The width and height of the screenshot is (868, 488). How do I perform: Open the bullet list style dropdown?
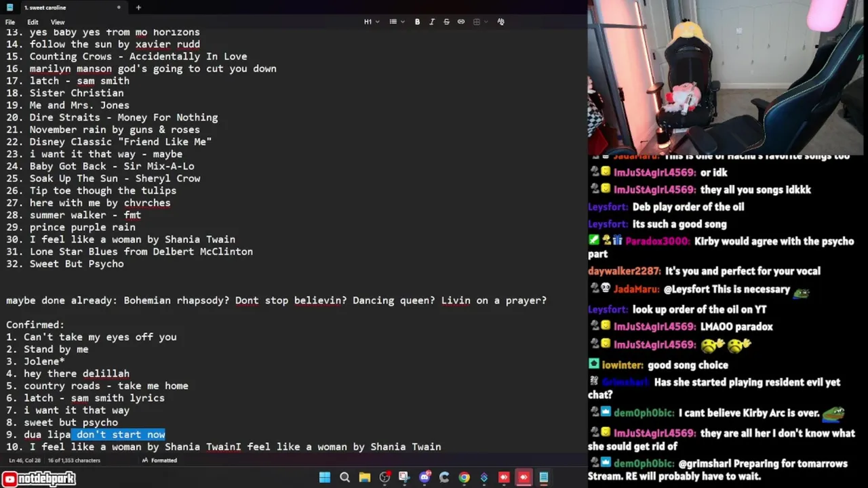pos(396,22)
